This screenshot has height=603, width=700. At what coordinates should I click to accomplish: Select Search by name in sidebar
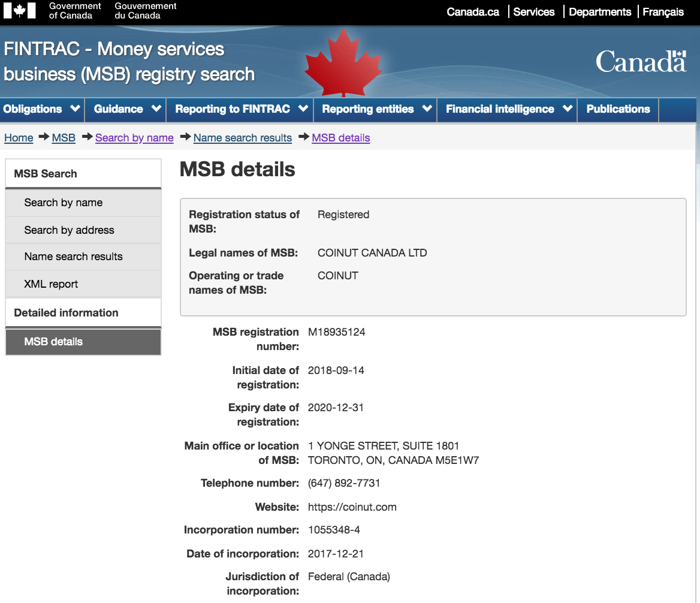point(83,203)
